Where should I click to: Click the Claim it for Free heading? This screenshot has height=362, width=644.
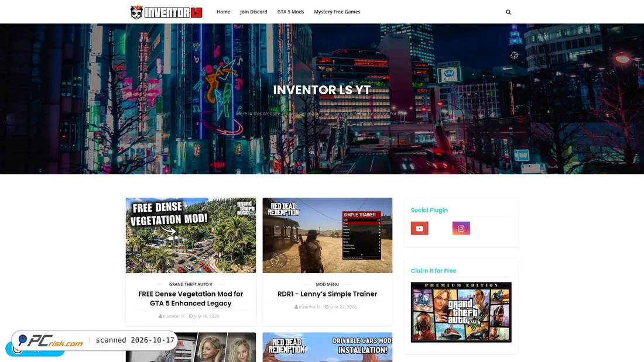433,271
